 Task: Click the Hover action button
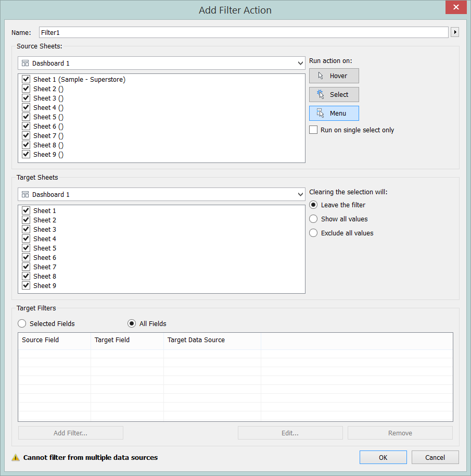[334, 76]
